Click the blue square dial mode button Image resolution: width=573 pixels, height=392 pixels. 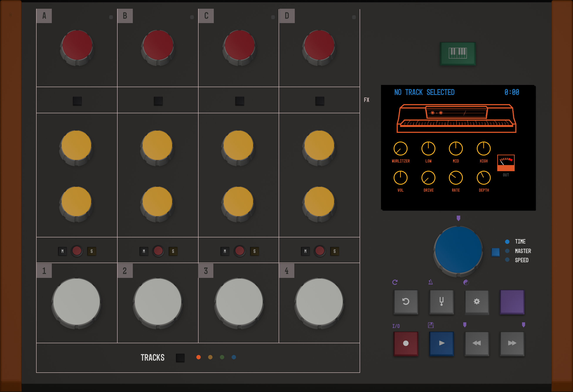495,252
